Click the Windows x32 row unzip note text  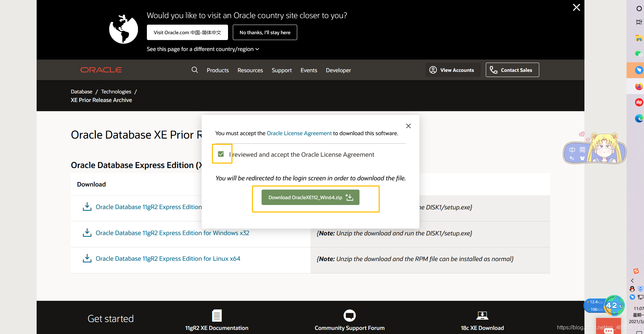click(394, 233)
